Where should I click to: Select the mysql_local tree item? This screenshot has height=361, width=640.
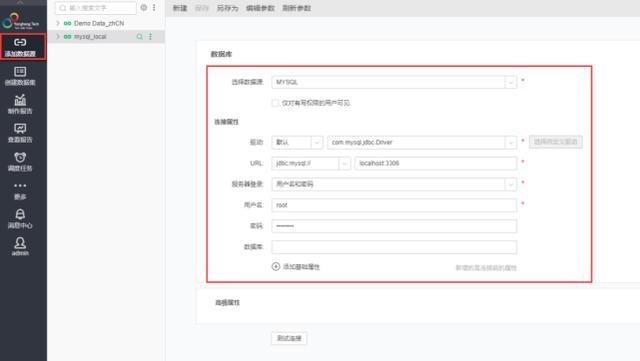[90, 37]
